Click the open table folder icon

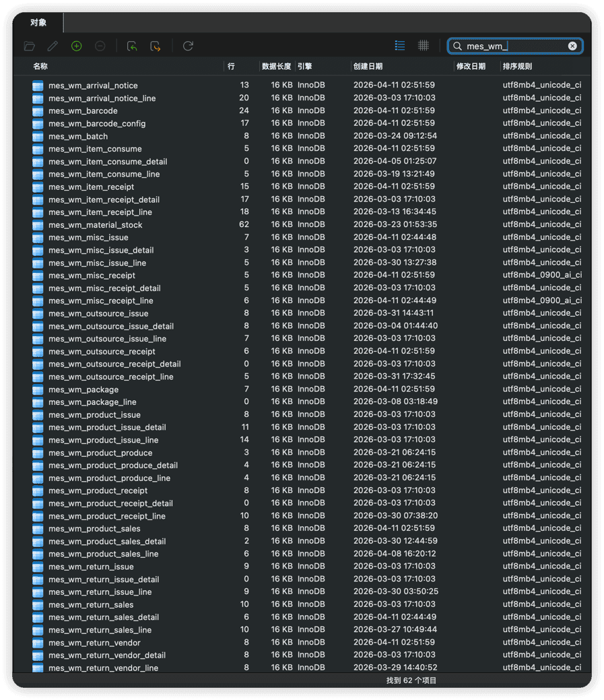pyautogui.click(x=30, y=46)
